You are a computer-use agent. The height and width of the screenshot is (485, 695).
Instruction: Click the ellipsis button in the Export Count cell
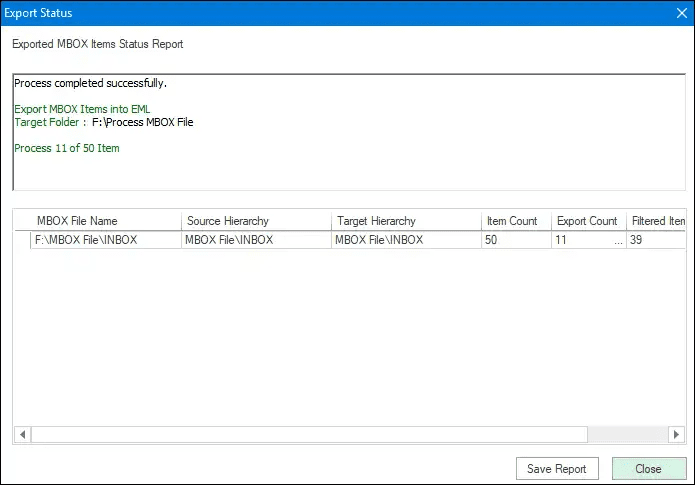[x=619, y=240]
